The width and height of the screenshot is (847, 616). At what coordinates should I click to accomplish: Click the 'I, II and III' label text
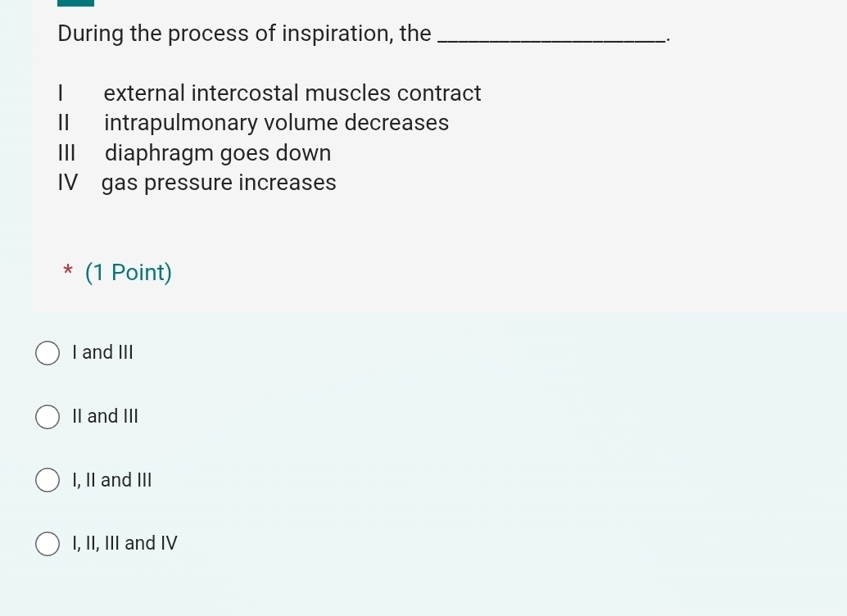111,480
